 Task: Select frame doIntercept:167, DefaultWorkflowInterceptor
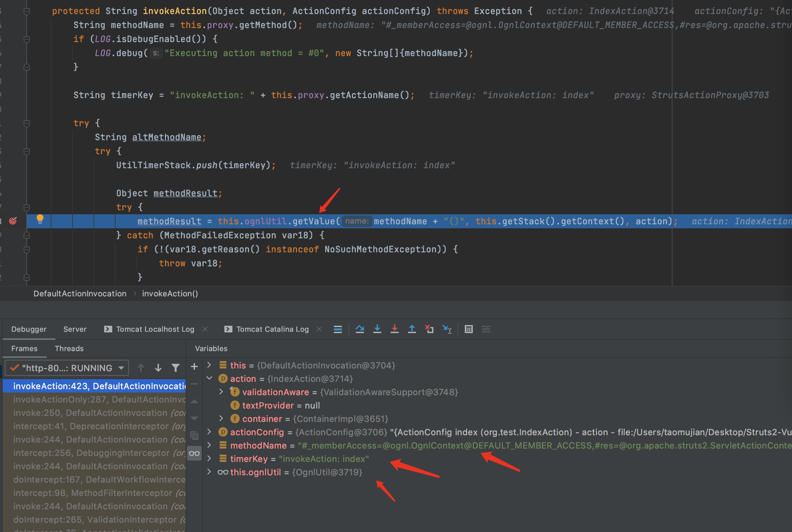tap(94, 479)
